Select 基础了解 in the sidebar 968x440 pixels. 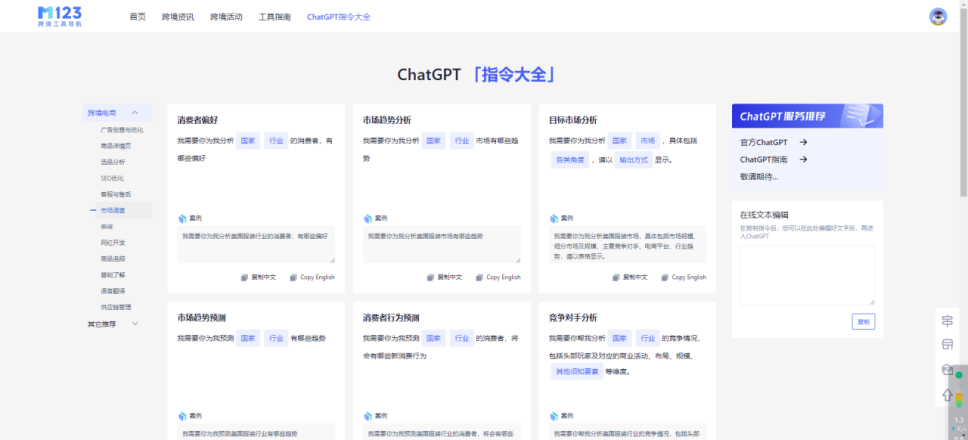[112, 275]
